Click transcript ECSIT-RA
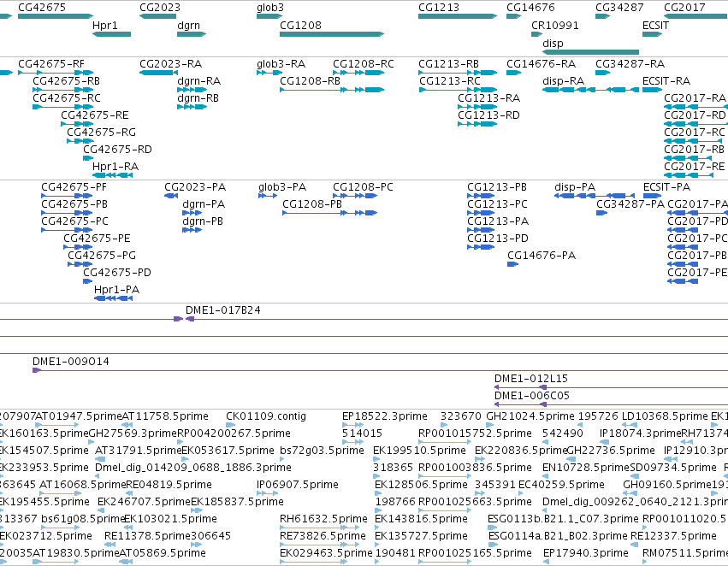Image resolution: width=728 pixels, height=566 pixels. pos(653,90)
